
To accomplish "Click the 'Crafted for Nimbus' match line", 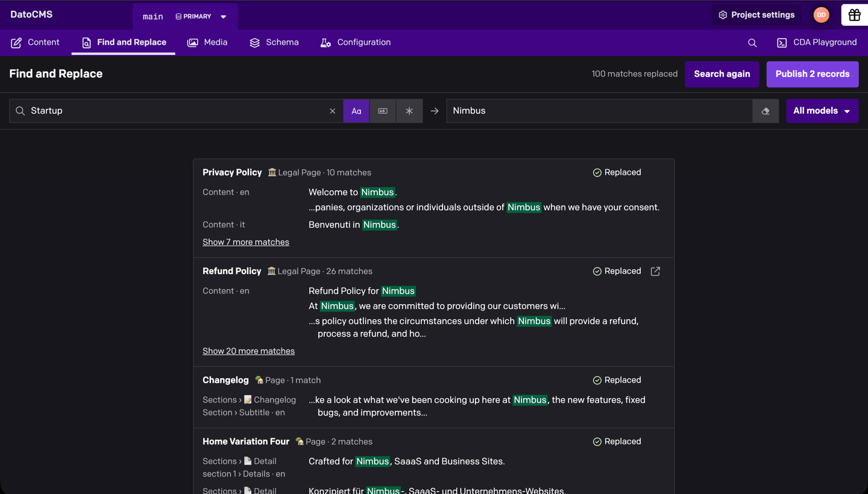I will 407,461.
